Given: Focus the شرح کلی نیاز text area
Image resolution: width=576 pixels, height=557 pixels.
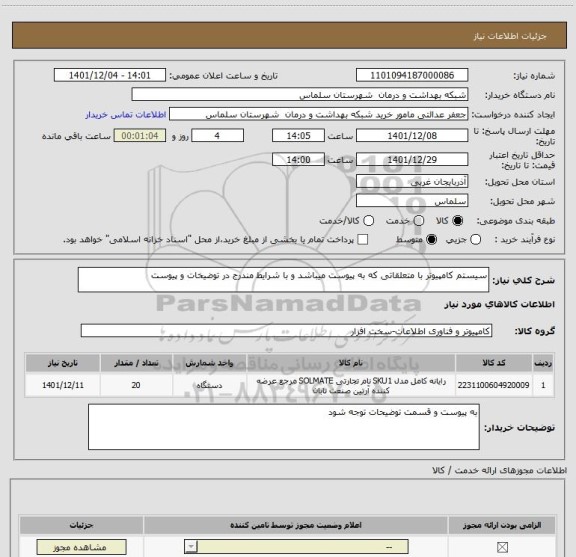Looking at the screenshot, I should click(283, 280).
